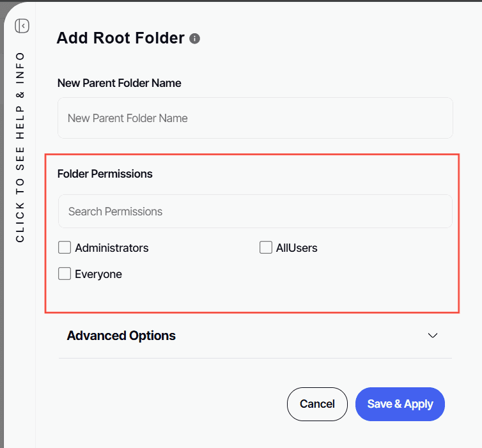Image resolution: width=482 pixels, height=448 pixels.
Task: Click into the Search Permissions field
Action: tap(255, 212)
